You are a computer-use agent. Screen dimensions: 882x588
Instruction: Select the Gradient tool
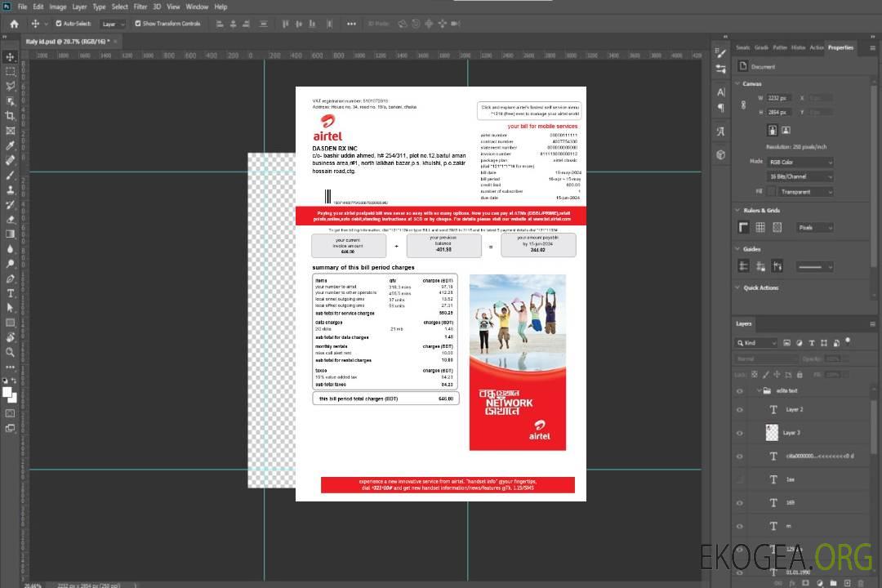pyautogui.click(x=10, y=234)
